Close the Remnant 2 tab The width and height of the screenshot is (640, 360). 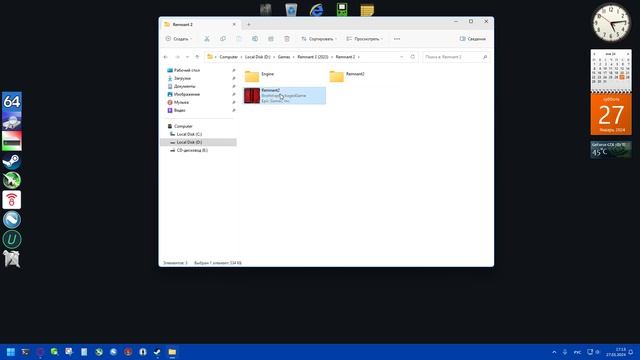click(x=234, y=24)
